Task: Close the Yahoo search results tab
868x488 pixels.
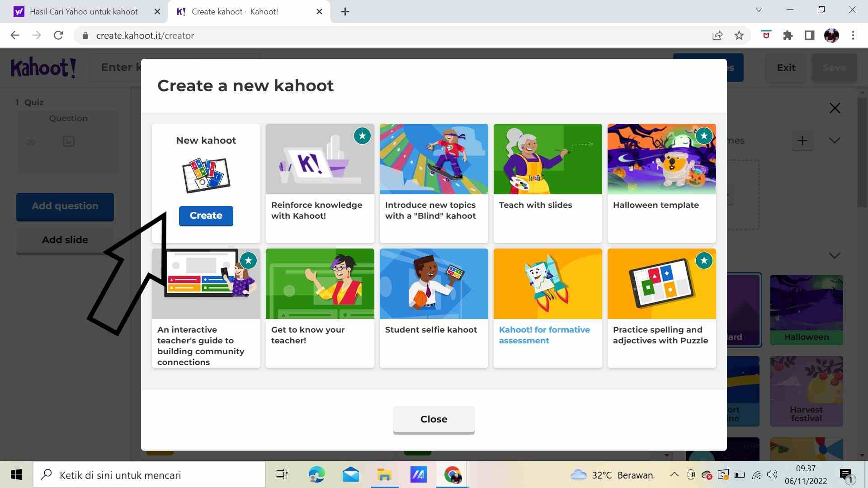Action: (157, 12)
